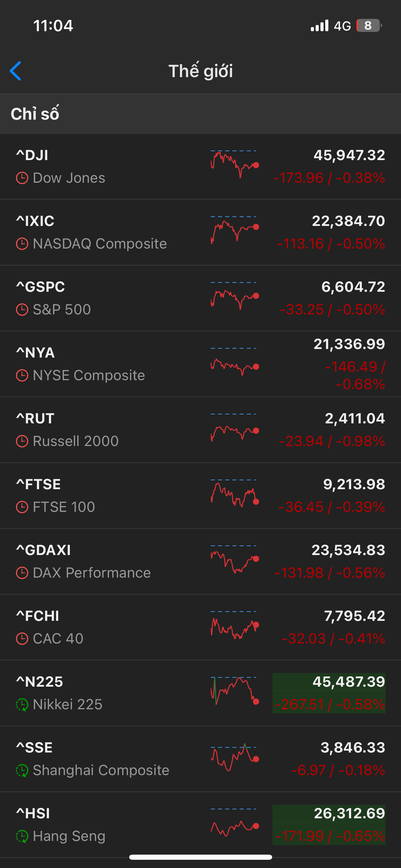The height and width of the screenshot is (868, 401).
Task: Tap the NASDAQ Composite clock icon
Action: coord(22,244)
